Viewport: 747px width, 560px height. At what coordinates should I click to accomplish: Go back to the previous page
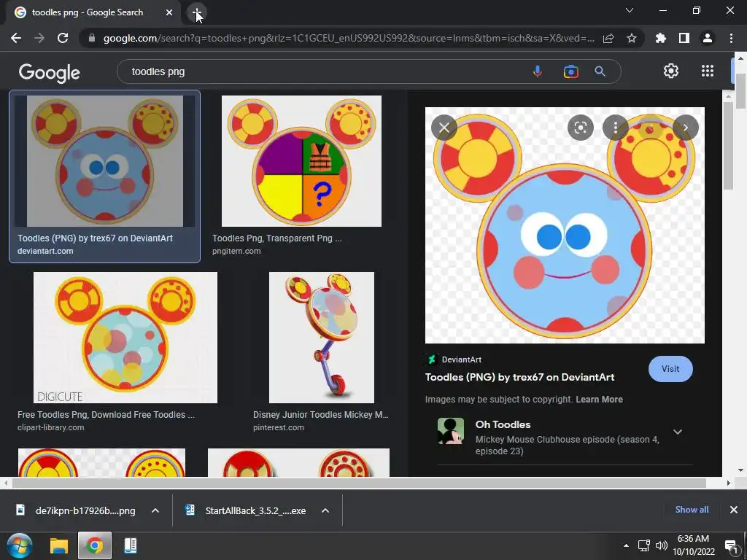[16, 38]
